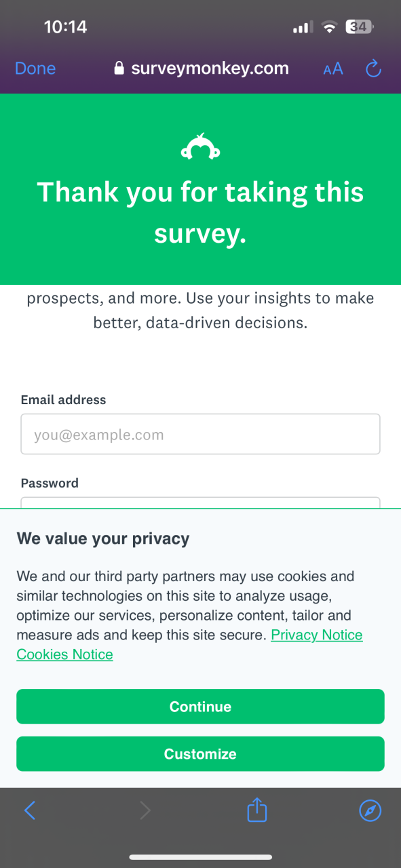
Task: Open page in Safari via compass icon
Action: (x=370, y=810)
